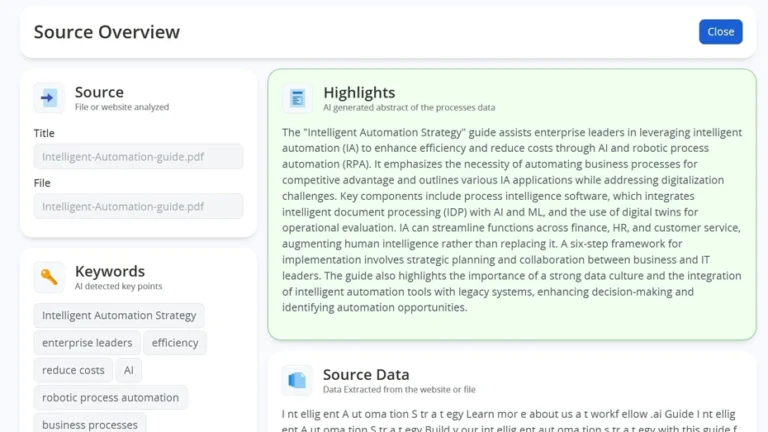This screenshot has height=432, width=768.
Task: Select the Intelligent Automation Strategy keyword
Action: tap(119, 315)
